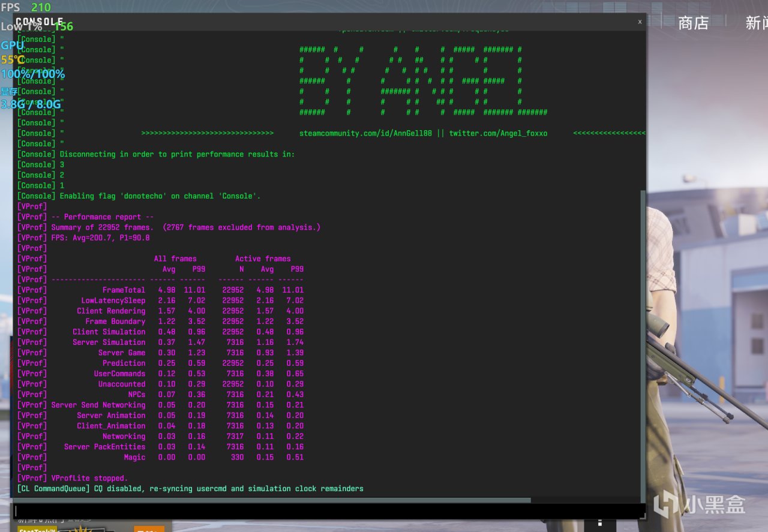768x532 pixels.
Task: Click the Client Rendering row label
Action: (x=111, y=311)
